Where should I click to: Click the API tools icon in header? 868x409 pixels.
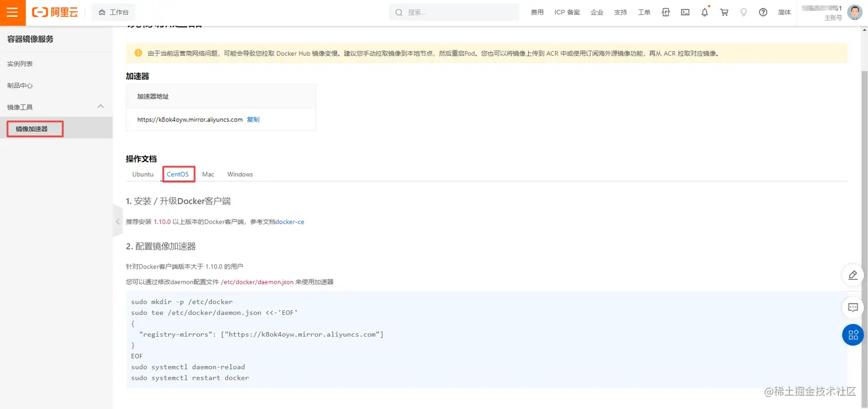(x=666, y=12)
